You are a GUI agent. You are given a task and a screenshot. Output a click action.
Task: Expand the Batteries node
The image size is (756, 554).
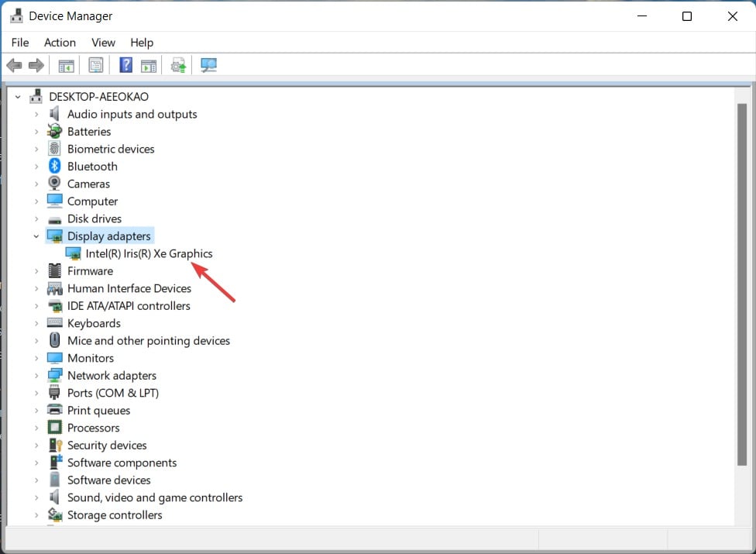click(36, 132)
